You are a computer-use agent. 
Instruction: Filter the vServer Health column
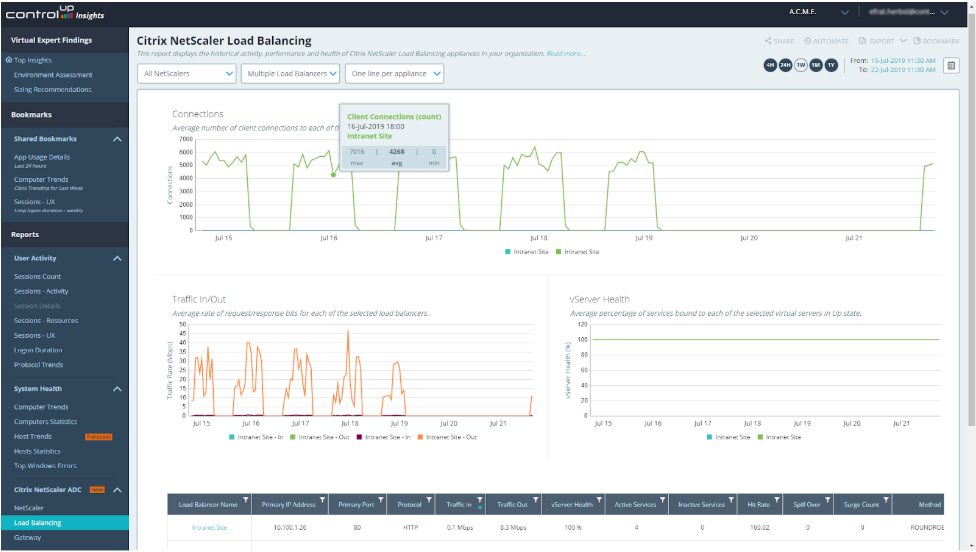(x=599, y=500)
